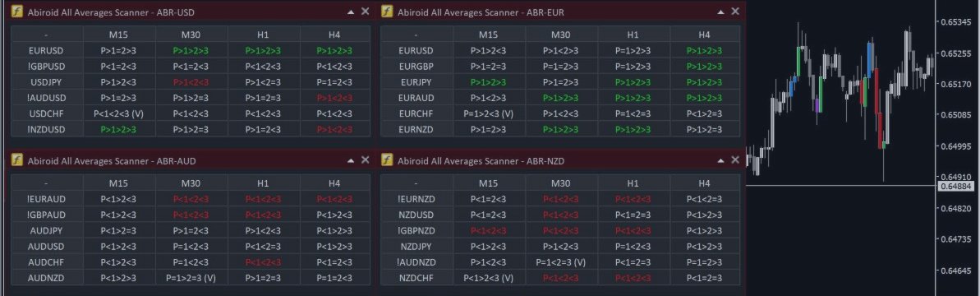Close the ABR-USD scanner panel
Viewport: 980px width, 296px height.
click(x=365, y=12)
